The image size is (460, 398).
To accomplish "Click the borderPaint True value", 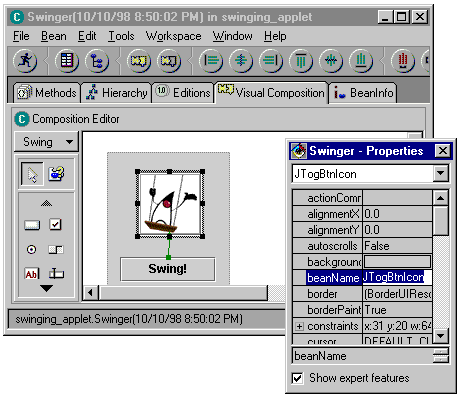I will click(397, 310).
